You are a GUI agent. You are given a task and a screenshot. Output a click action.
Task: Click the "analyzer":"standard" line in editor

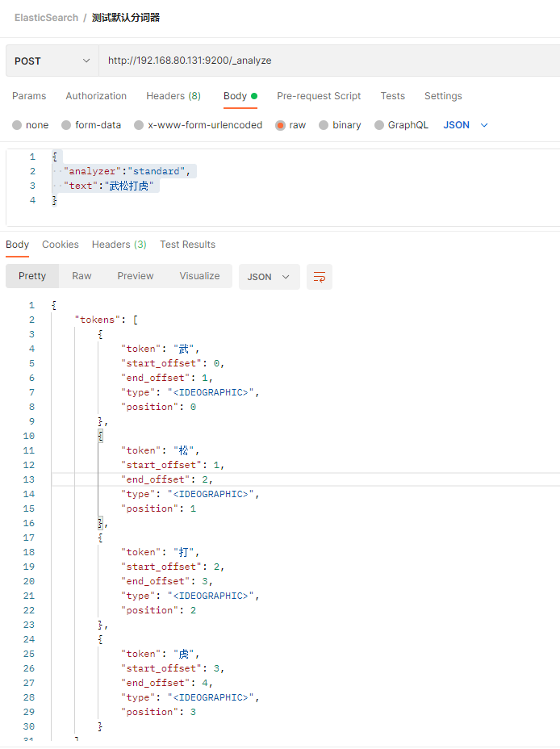coord(127,171)
